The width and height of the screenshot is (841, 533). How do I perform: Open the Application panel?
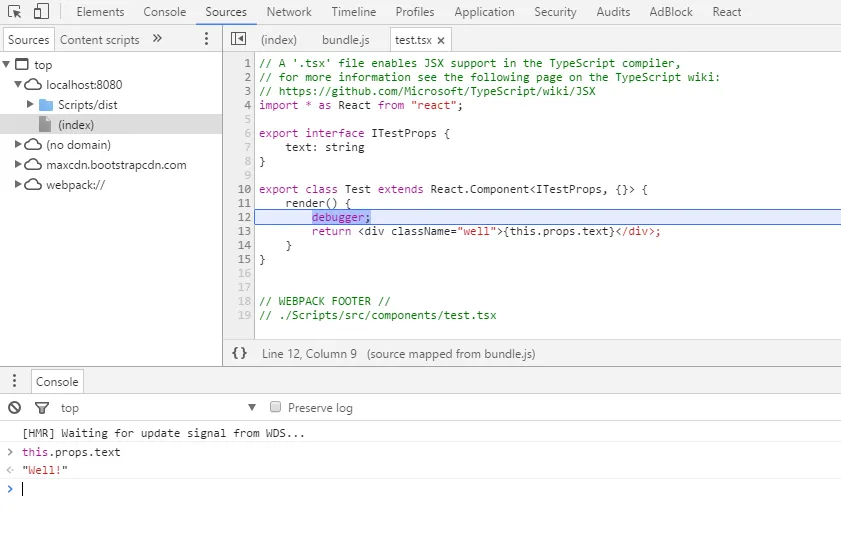[x=484, y=12]
